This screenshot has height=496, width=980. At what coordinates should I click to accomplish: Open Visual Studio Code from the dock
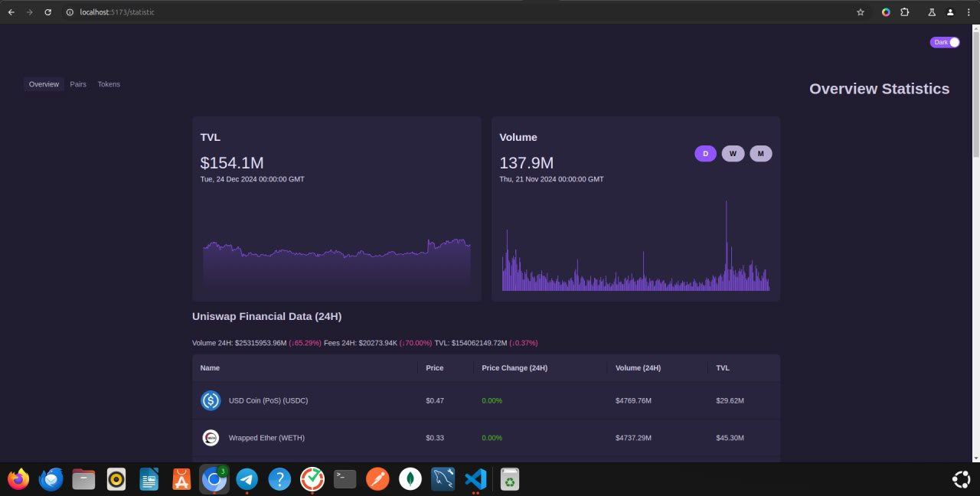[x=475, y=480]
